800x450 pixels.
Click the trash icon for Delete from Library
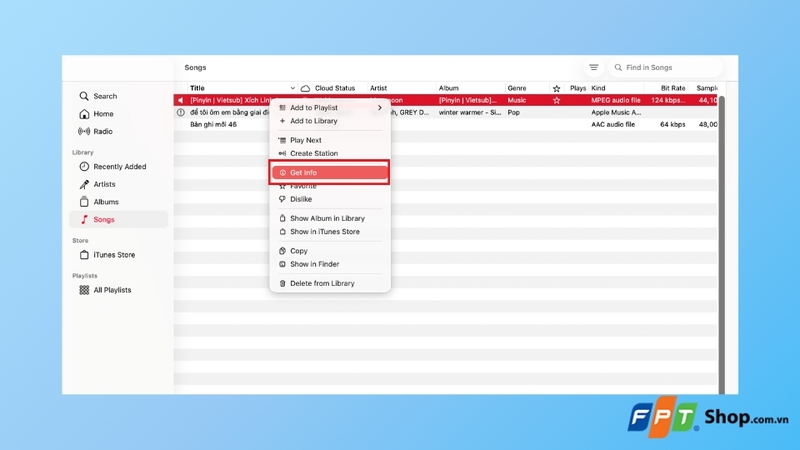click(x=282, y=283)
